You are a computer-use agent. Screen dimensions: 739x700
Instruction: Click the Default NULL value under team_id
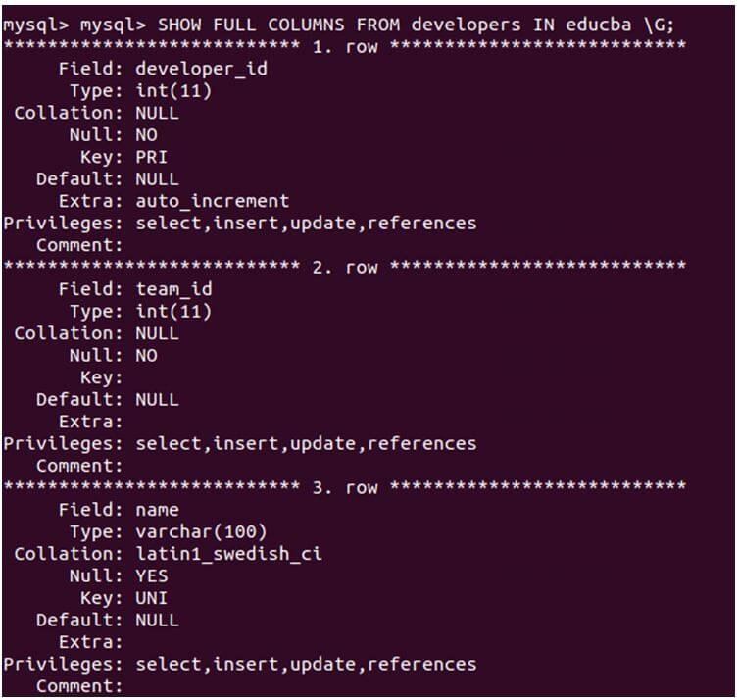[x=157, y=399]
